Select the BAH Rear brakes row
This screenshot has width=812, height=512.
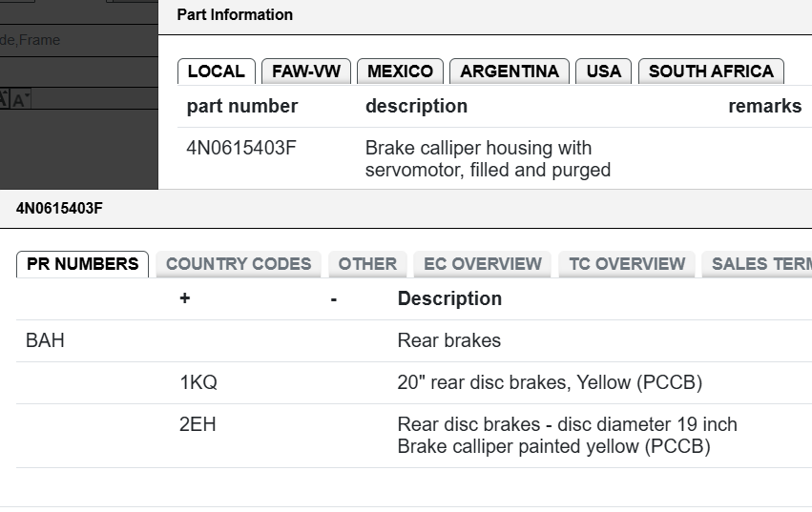coord(414,340)
